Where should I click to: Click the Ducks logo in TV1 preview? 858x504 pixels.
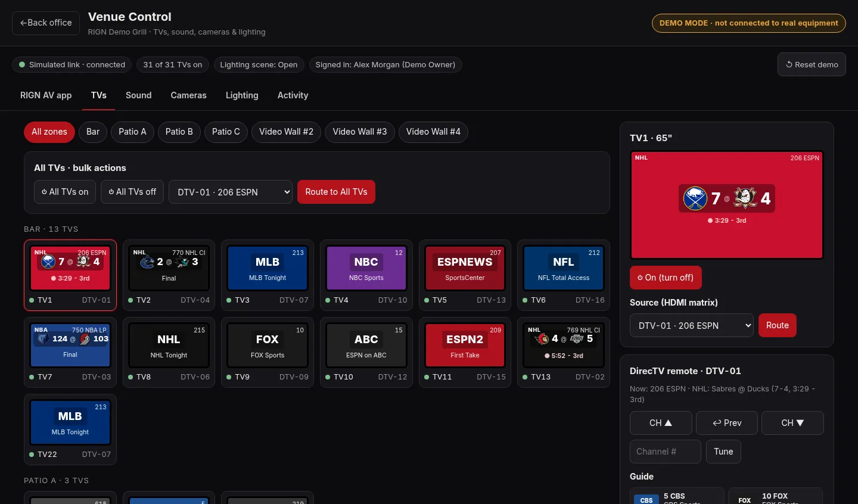tap(745, 198)
